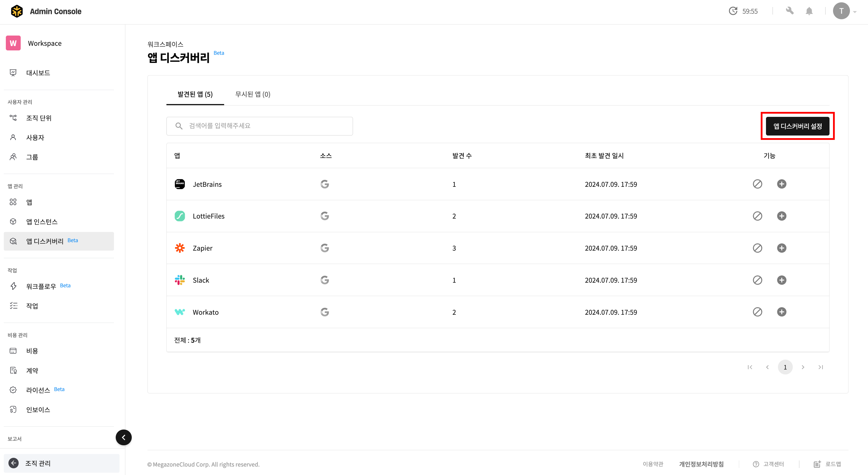The width and height of the screenshot is (868, 475).
Task: Open 조직 단위 in the sidebar
Action: point(59,118)
